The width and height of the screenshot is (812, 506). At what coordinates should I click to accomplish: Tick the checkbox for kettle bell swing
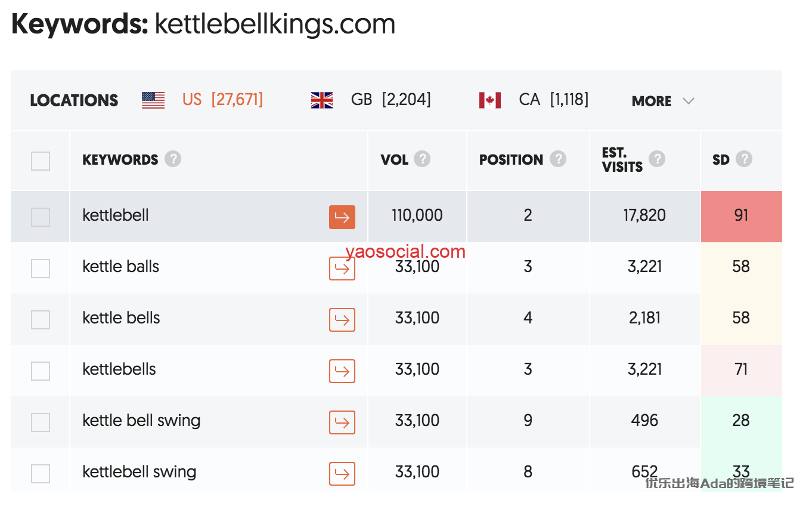41,422
